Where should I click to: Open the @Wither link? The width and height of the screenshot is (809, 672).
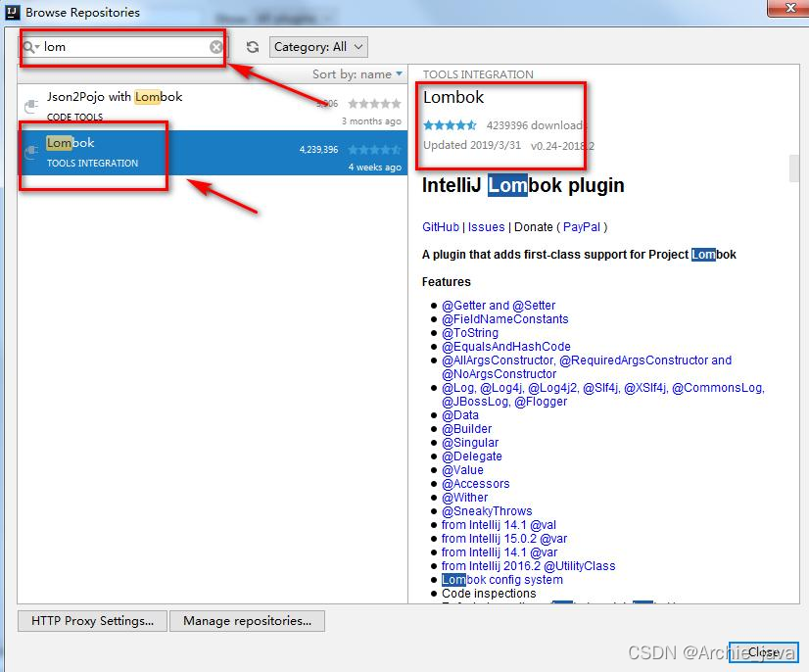465,498
